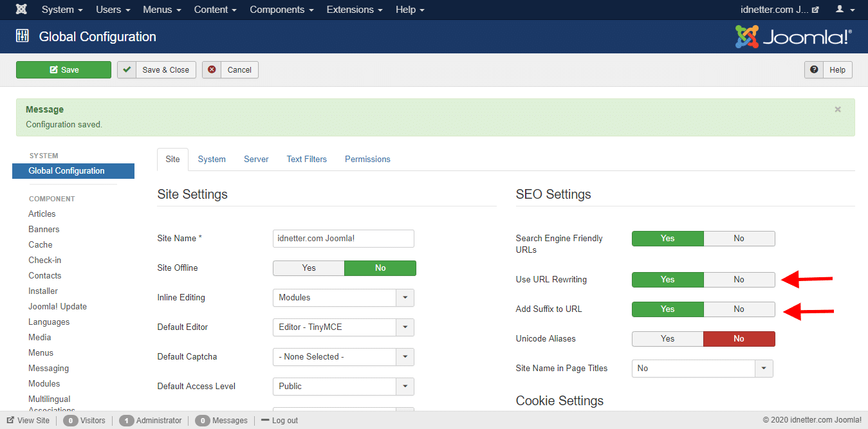This screenshot has width=868, height=429.
Task: Set Use URL Rewriting to Yes
Action: (668, 280)
